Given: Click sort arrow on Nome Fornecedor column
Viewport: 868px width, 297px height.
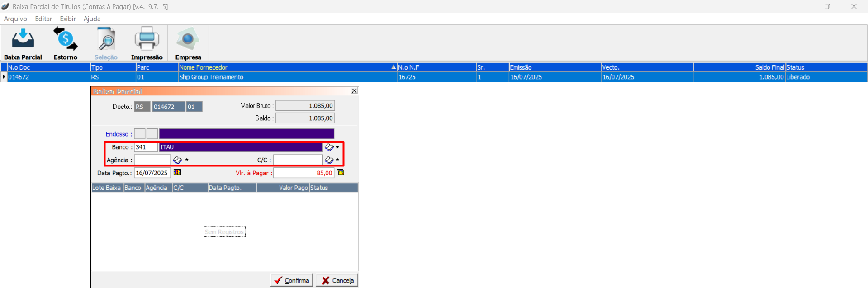Looking at the screenshot, I should (x=393, y=67).
